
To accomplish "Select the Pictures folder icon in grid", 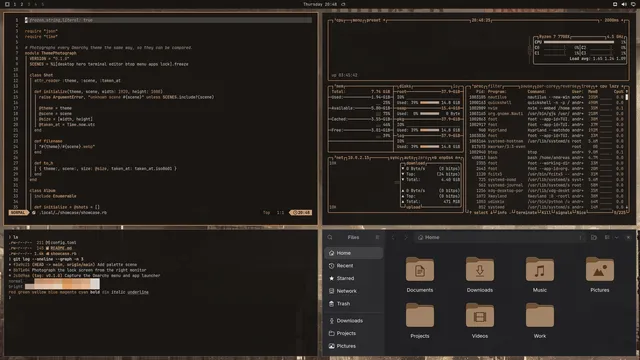I will pyautogui.click(x=600, y=269).
